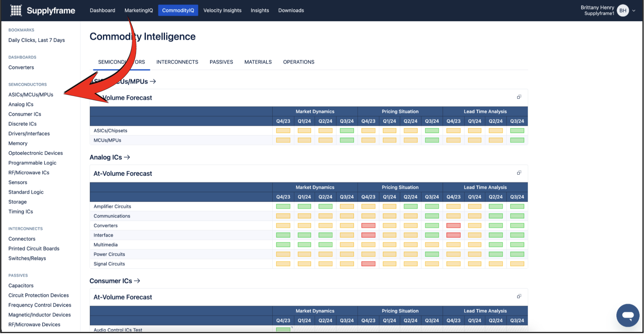This screenshot has width=644, height=334.
Task: Switch to the Passives tab
Action: (x=221, y=62)
